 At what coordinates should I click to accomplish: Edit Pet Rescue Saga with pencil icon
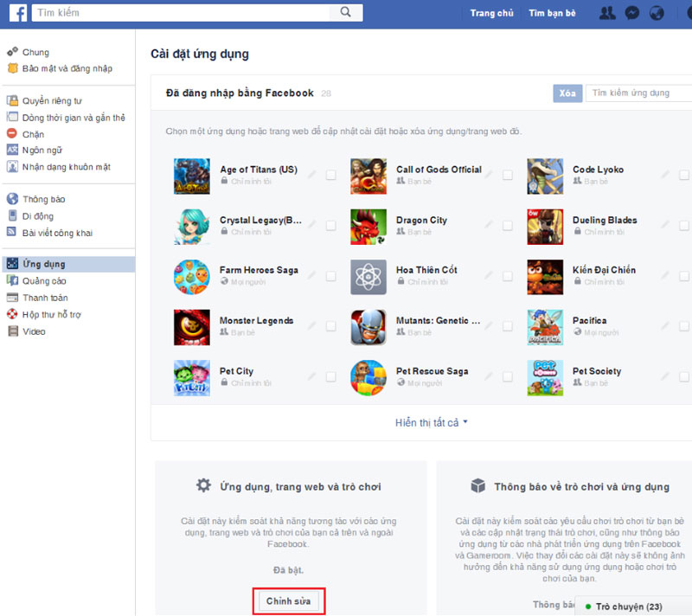(489, 376)
